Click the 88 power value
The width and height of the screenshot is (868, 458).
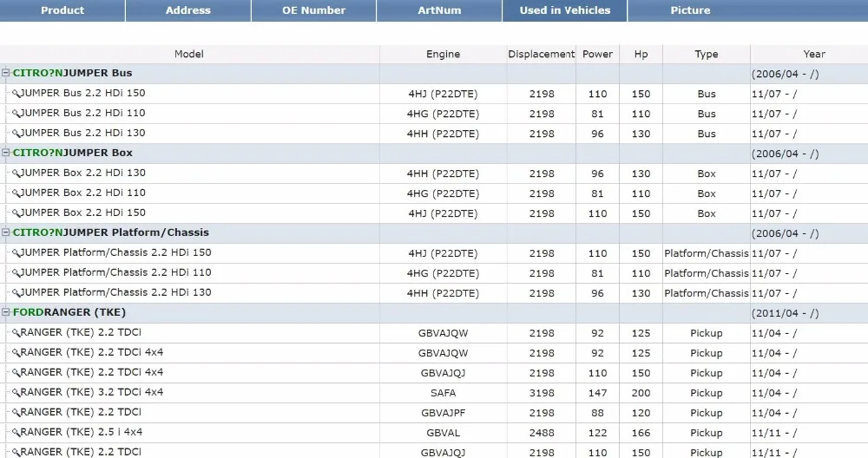pyautogui.click(x=597, y=413)
